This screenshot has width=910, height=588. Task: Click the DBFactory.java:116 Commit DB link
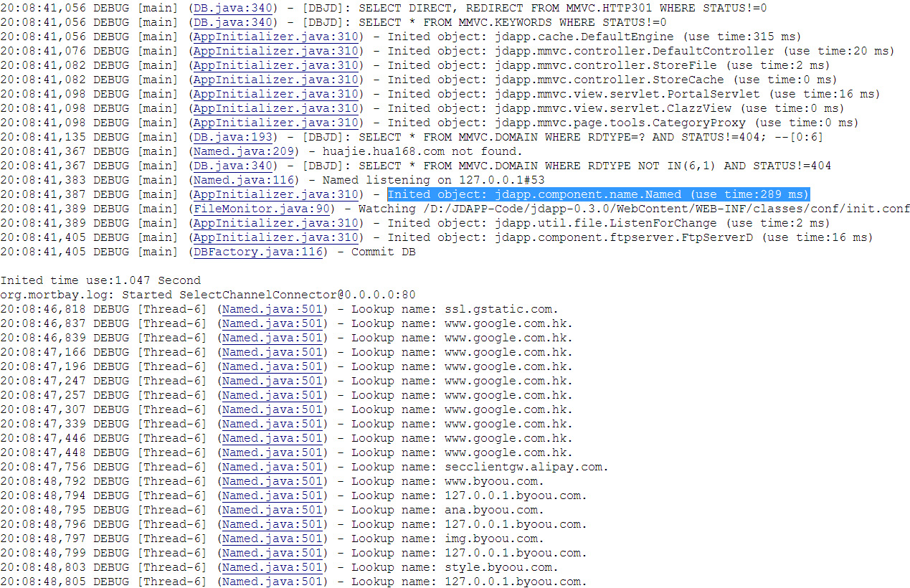coord(257,252)
